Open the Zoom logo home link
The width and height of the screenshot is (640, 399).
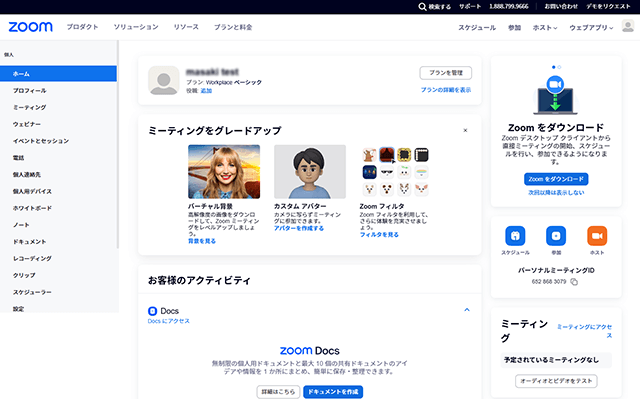pos(31,27)
